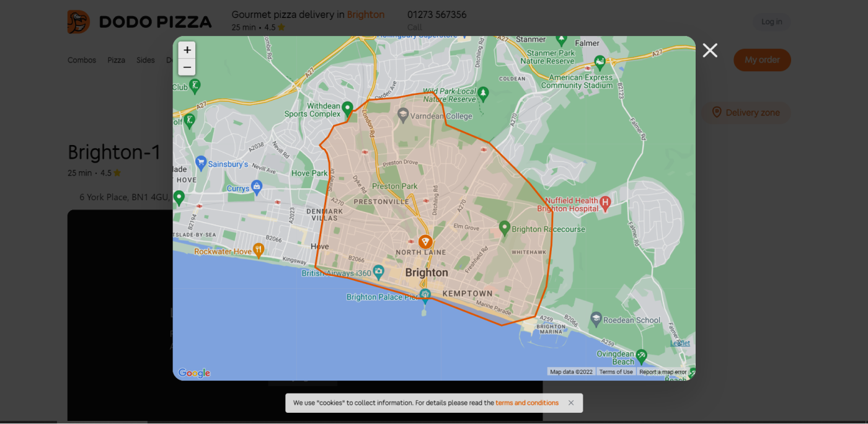Open the Google Terms of Use link
868x424 pixels.
(x=616, y=372)
